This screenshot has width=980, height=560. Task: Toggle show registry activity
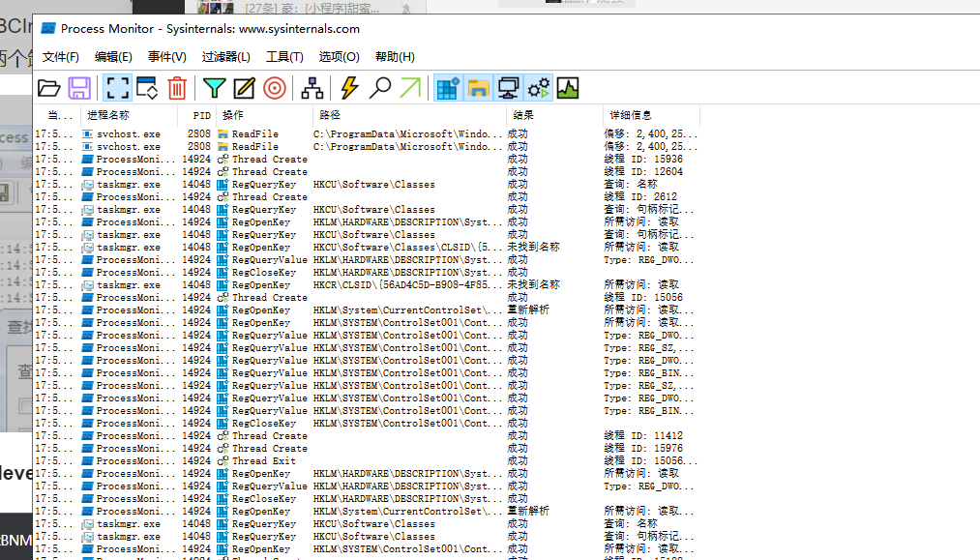(448, 88)
